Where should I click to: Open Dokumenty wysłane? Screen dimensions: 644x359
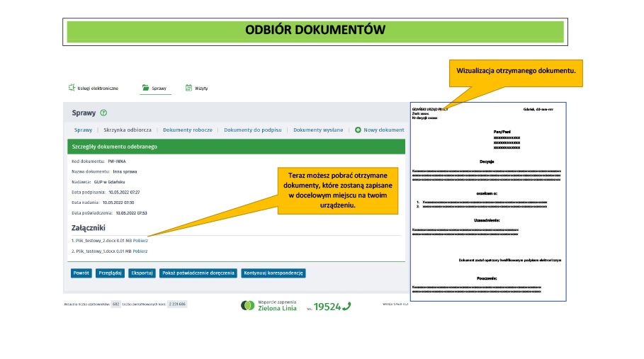point(318,130)
